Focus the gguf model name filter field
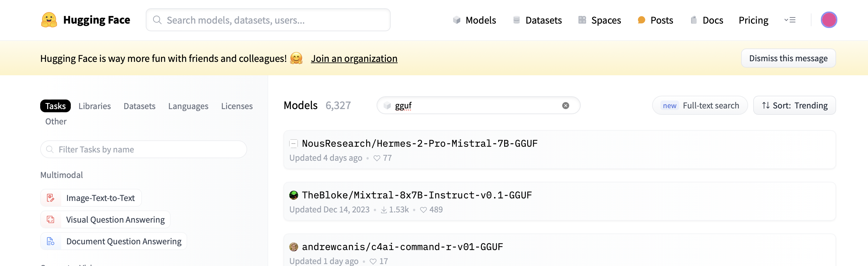 478,106
